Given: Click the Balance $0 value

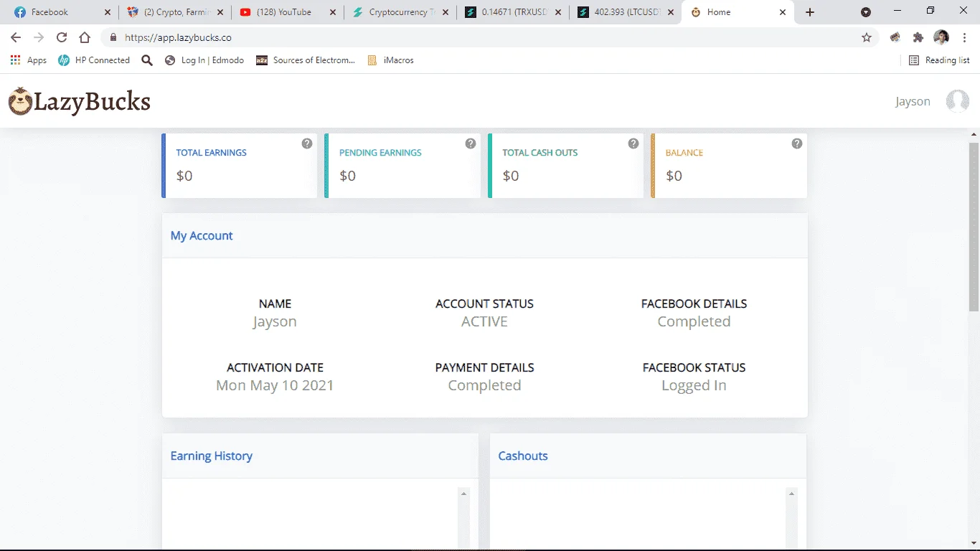Looking at the screenshot, I should pos(674,176).
